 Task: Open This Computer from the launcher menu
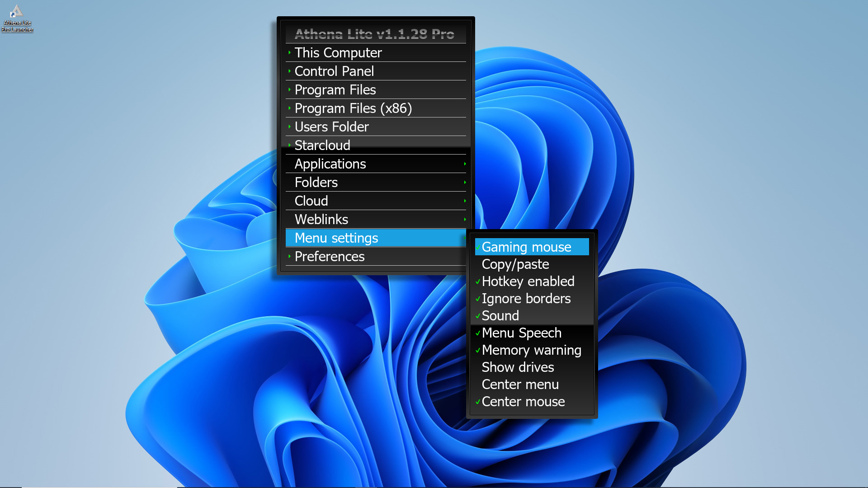(338, 53)
